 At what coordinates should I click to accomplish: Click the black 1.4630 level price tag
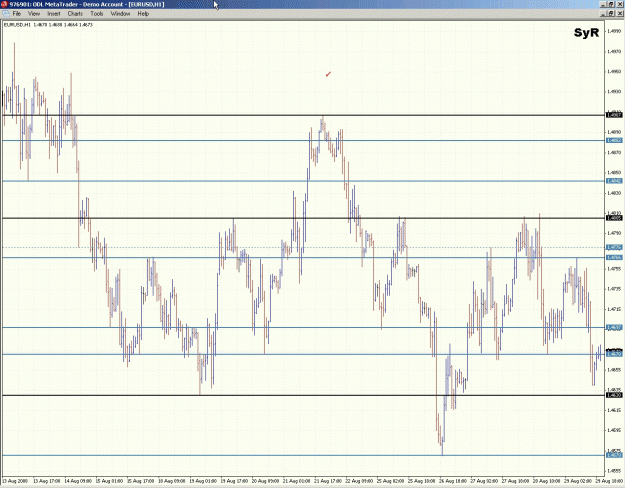[614, 395]
